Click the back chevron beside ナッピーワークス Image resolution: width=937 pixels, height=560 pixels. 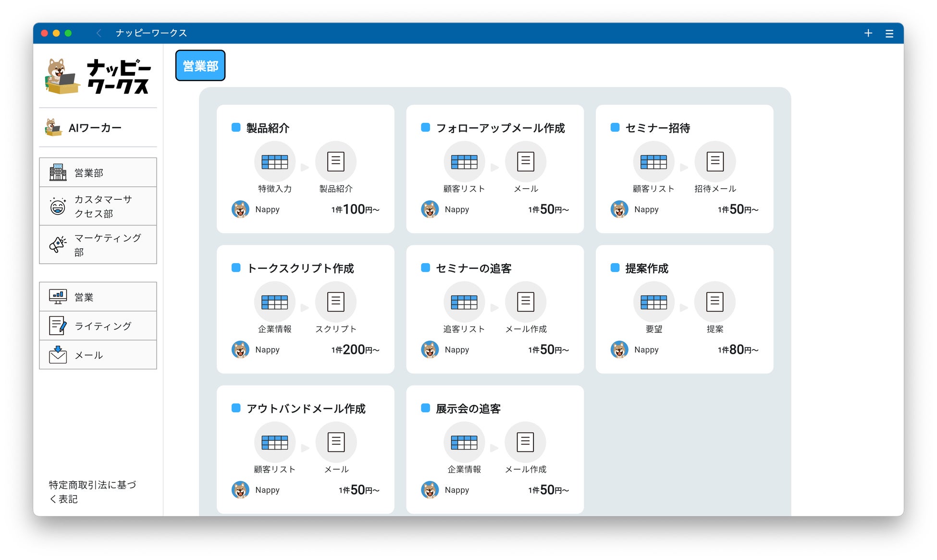point(99,33)
